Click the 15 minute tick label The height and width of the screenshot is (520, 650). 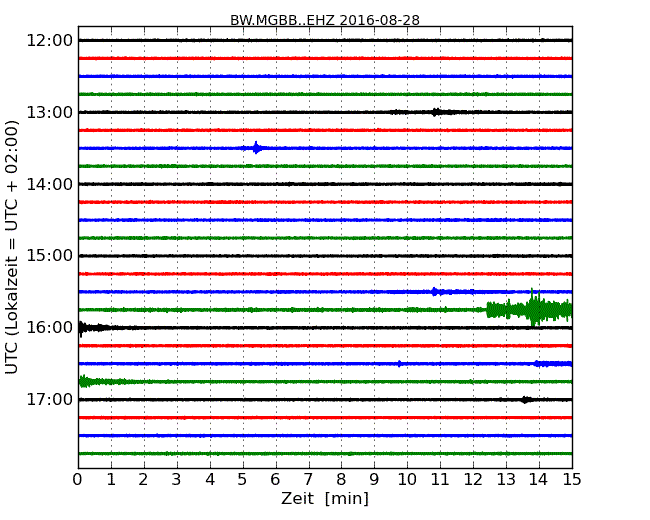tap(572, 480)
